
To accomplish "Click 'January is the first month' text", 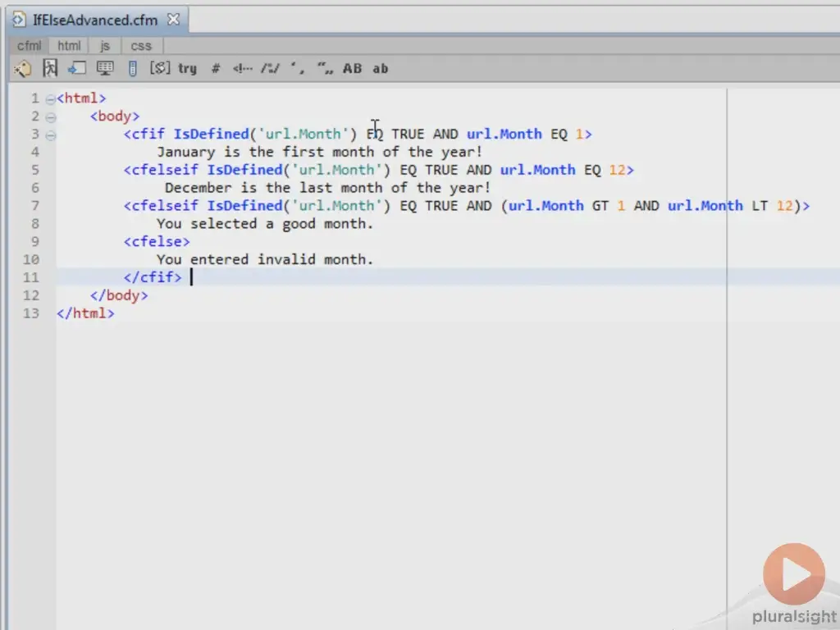I will click(320, 152).
